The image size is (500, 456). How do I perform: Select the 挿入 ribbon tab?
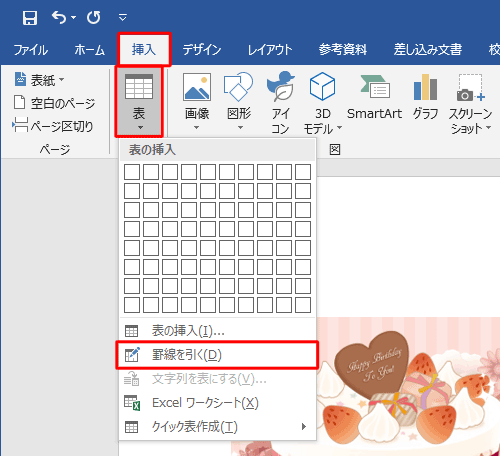[x=144, y=49]
